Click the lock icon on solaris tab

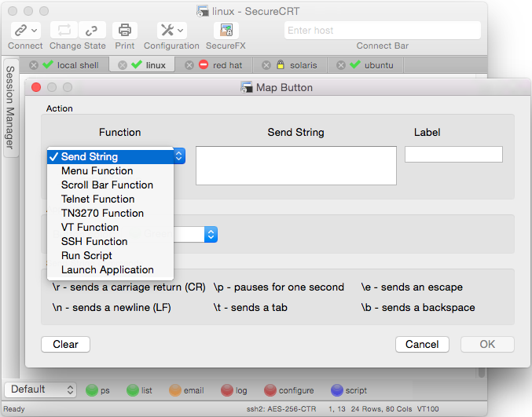pyautogui.click(x=281, y=64)
